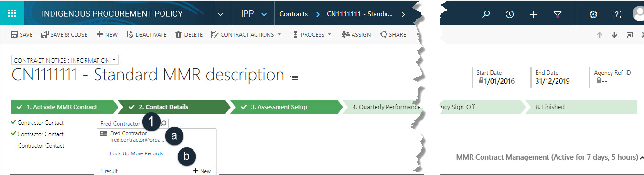The image size is (644, 175).
Task: Click the search magnifier in top bar
Action: [486, 14]
